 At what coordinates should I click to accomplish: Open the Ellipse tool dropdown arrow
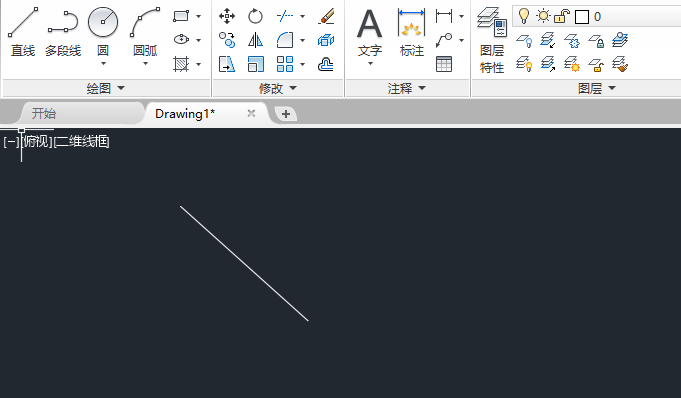(x=198, y=40)
